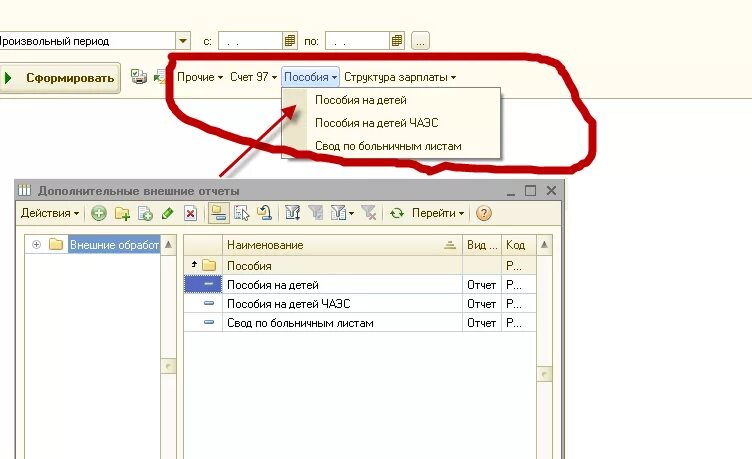Click the Set filter and sorting icon

(293, 213)
